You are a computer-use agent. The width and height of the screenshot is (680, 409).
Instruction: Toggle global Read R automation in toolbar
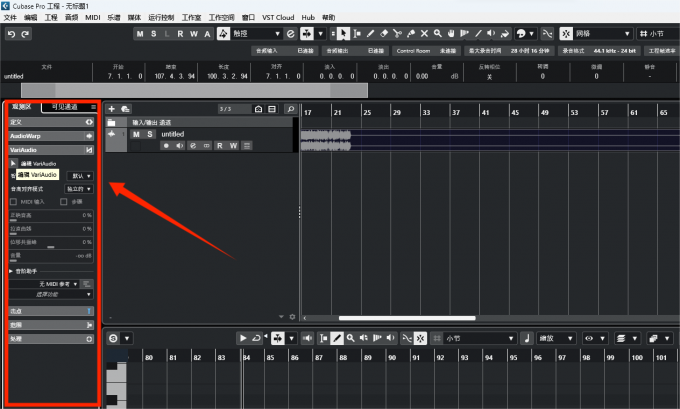[180, 34]
